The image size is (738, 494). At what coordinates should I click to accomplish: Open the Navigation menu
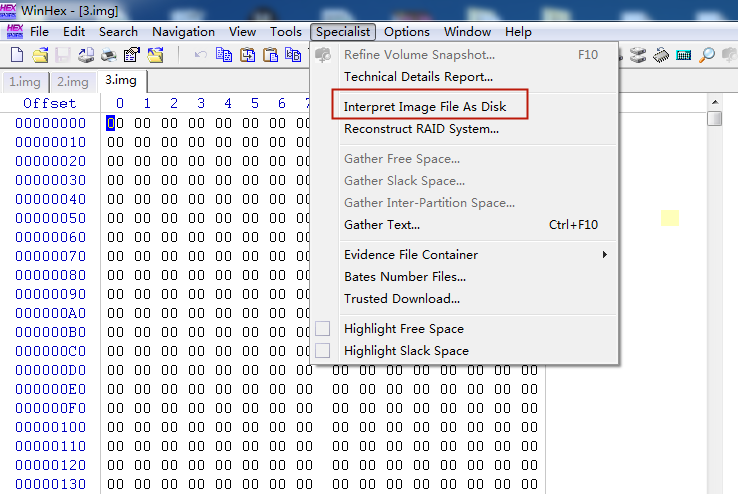[x=183, y=32]
